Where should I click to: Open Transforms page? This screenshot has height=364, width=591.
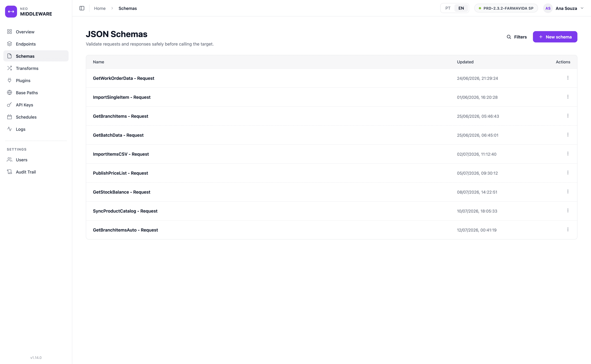click(36, 68)
